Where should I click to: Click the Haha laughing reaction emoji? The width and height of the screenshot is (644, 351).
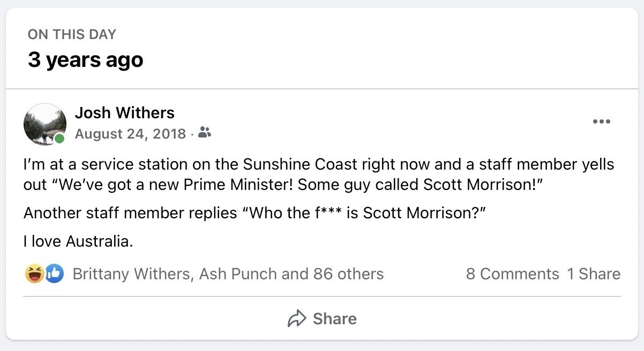tap(34, 274)
